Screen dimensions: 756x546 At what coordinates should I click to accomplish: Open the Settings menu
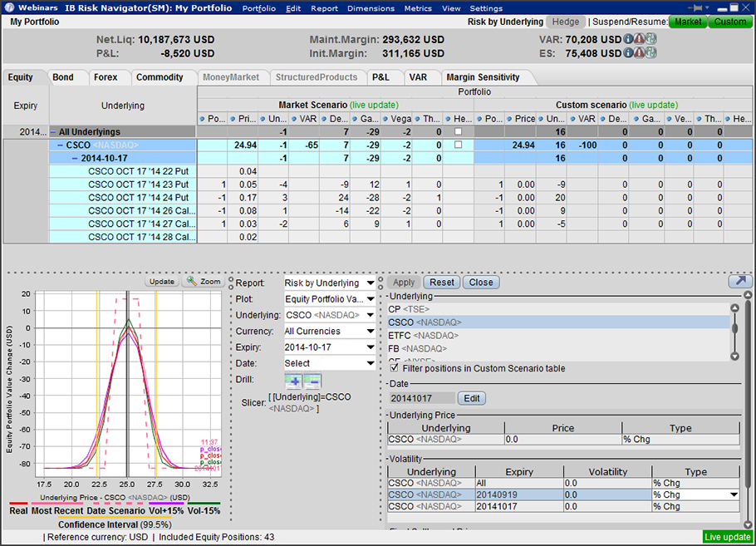point(486,8)
